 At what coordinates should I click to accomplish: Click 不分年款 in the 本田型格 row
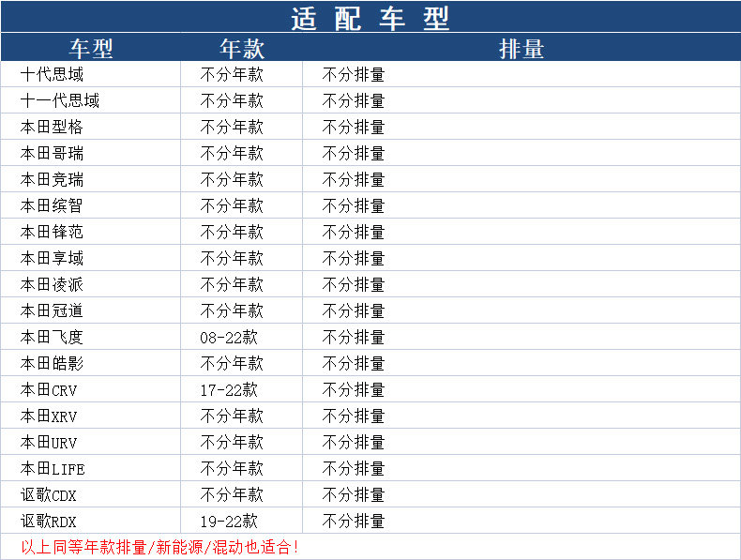click(232, 127)
